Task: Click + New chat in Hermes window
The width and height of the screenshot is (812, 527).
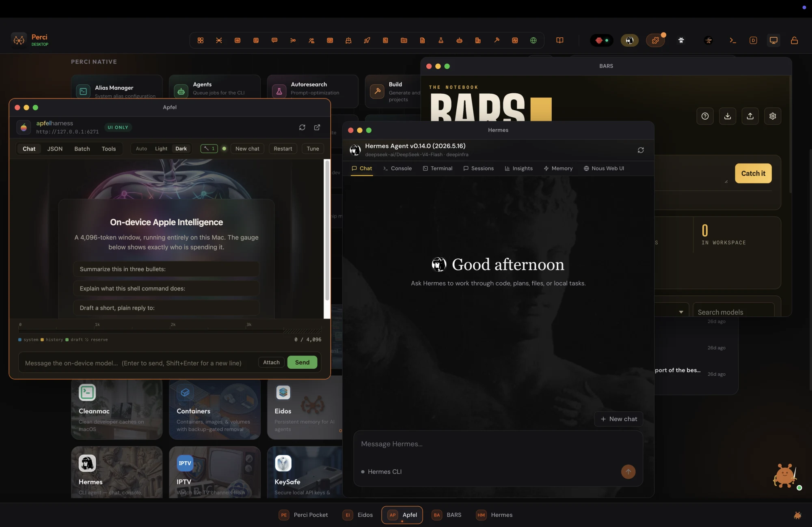Action: pos(619,419)
